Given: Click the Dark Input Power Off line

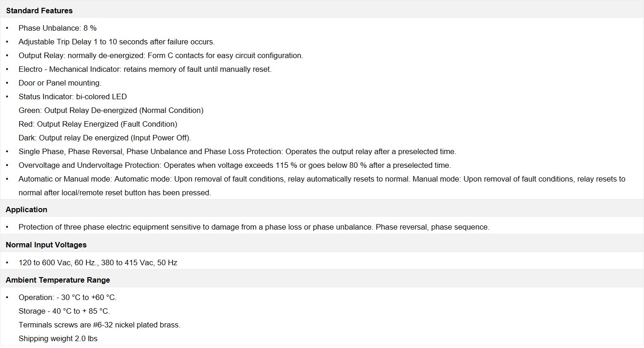Looking at the screenshot, I should 105,138.
